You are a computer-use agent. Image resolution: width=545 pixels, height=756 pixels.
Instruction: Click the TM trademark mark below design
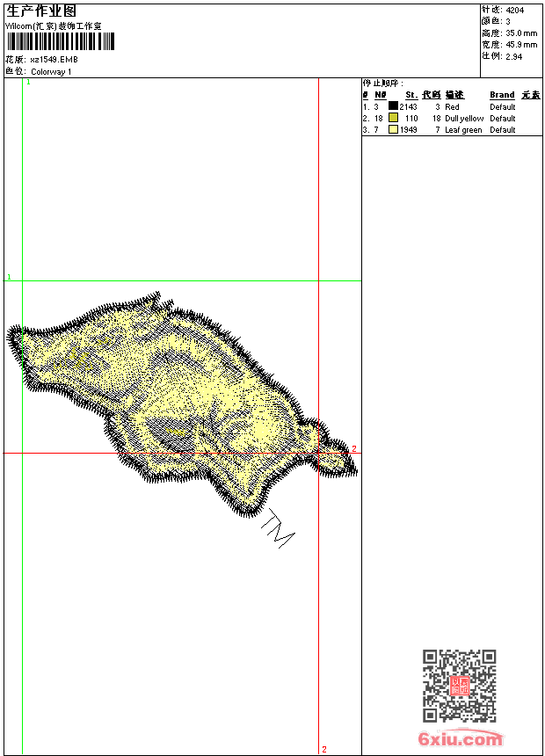point(277,528)
